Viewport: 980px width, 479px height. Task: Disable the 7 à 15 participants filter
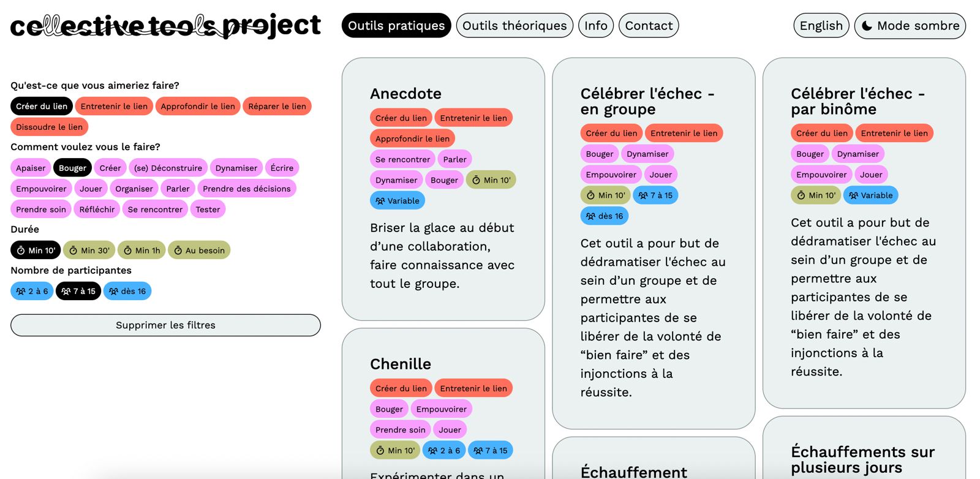pyautogui.click(x=78, y=292)
